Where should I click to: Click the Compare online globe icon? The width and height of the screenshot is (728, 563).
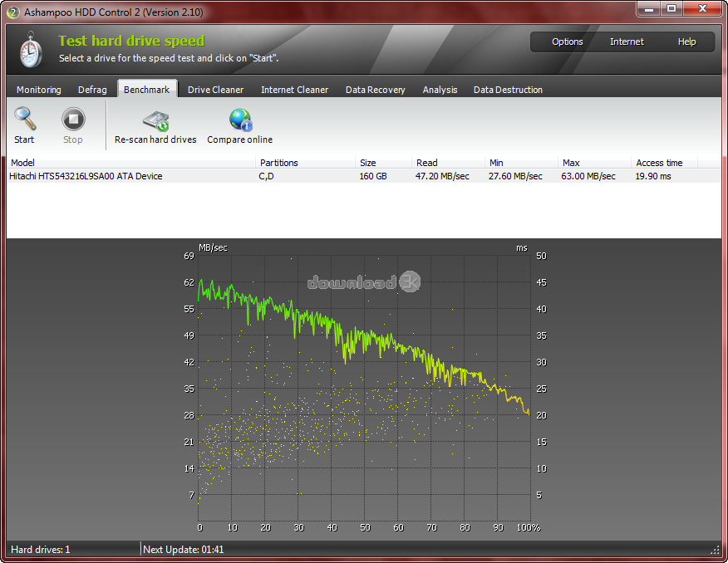(x=240, y=120)
